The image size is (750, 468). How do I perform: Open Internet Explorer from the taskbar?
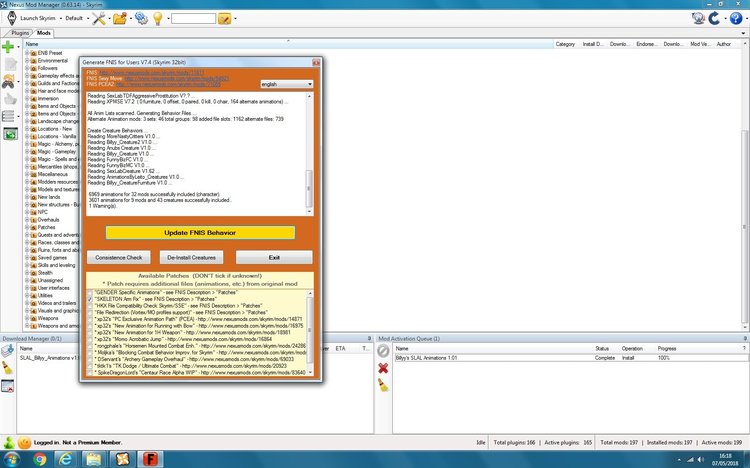click(x=66, y=459)
